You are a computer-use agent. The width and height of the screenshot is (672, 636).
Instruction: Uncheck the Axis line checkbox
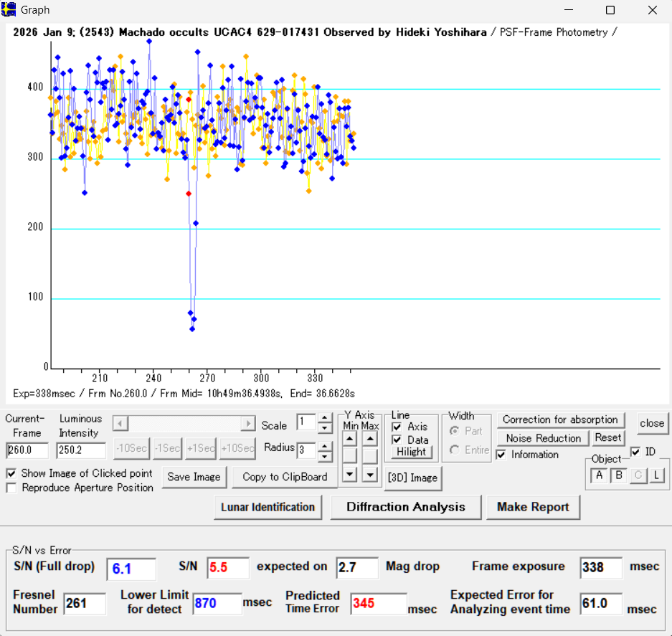(x=397, y=427)
